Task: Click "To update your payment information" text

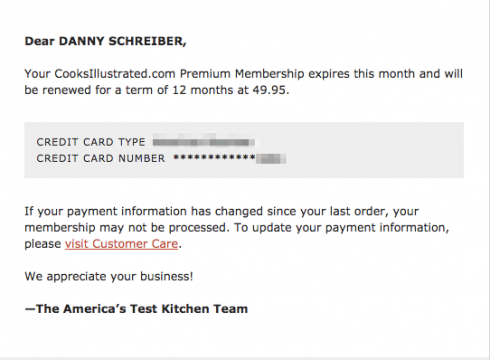Action: click(x=342, y=228)
